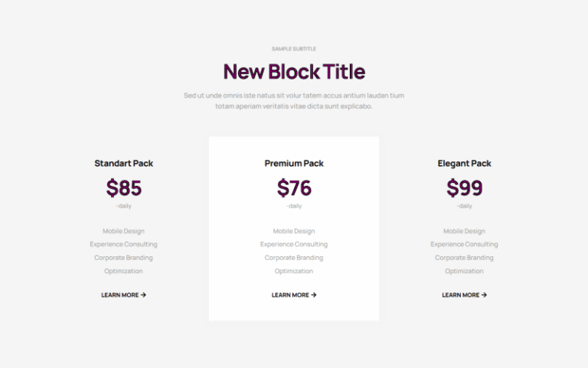This screenshot has width=588, height=368.
Task: Click the Premium Pack Learn More arrow icon
Action: click(x=313, y=295)
